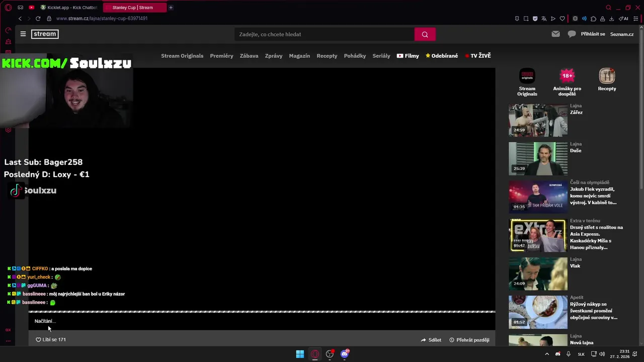Screen dimensions: 644x362
Task: Open browser tab search magnifier
Action: pos(608,8)
